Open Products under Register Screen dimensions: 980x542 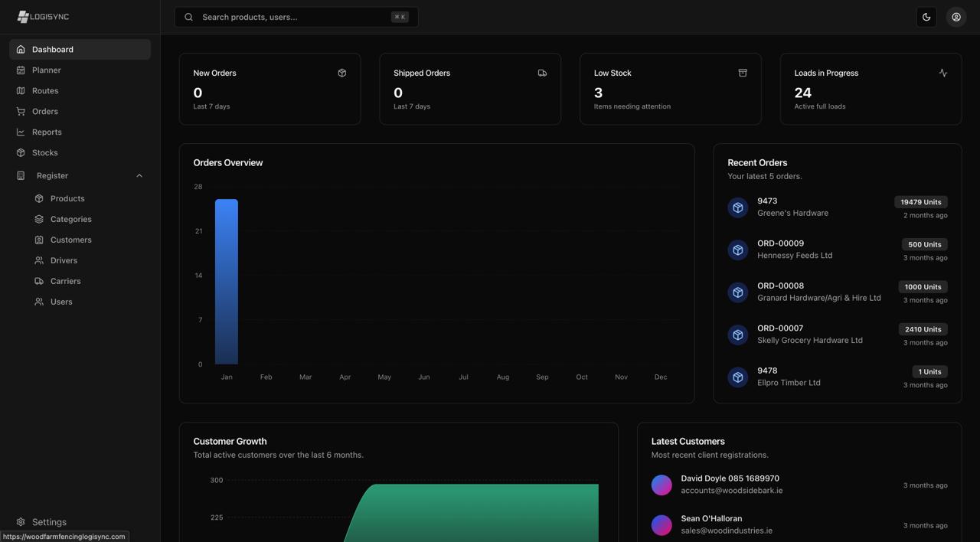[x=89, y=198]
